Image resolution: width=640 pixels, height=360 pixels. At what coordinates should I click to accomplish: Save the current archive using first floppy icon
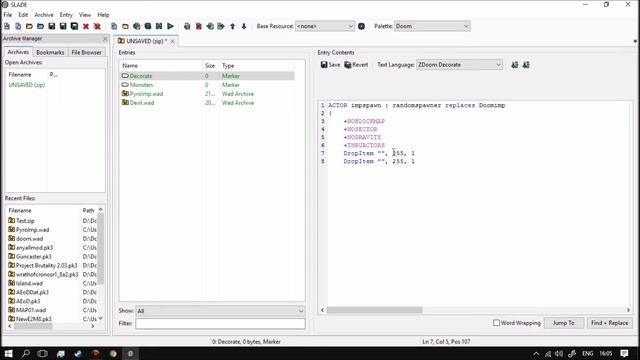52,26
